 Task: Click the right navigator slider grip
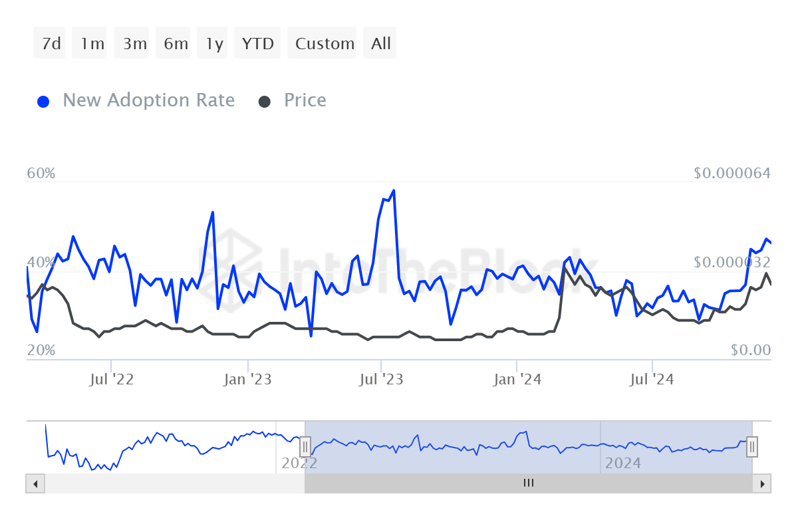click(751, 447)
